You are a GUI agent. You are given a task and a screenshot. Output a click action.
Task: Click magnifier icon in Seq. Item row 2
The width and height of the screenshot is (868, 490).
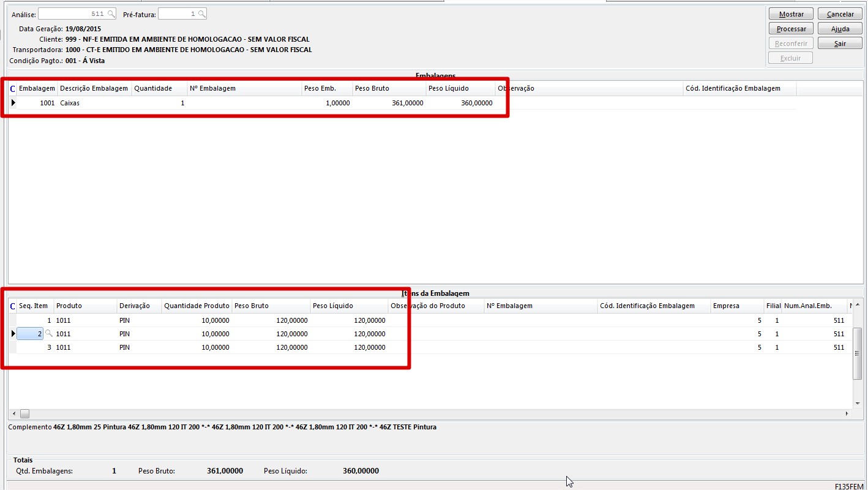(49, 334)
